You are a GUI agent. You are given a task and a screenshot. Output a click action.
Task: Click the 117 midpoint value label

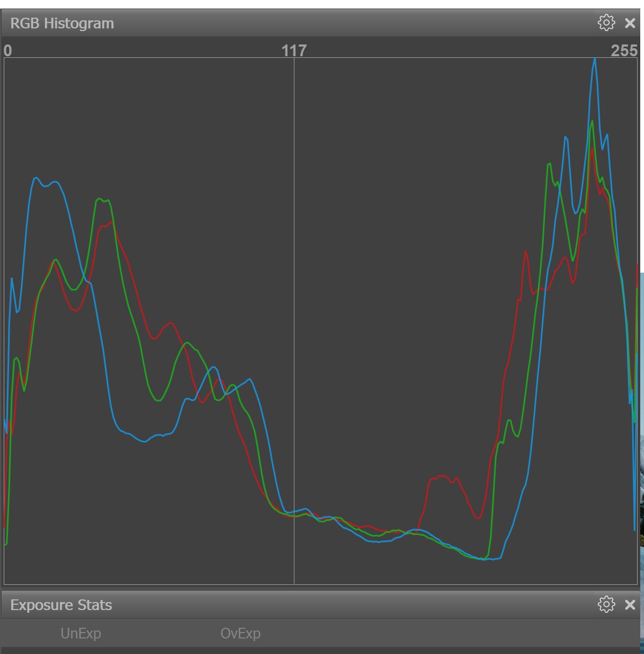(x=294, y=50)
